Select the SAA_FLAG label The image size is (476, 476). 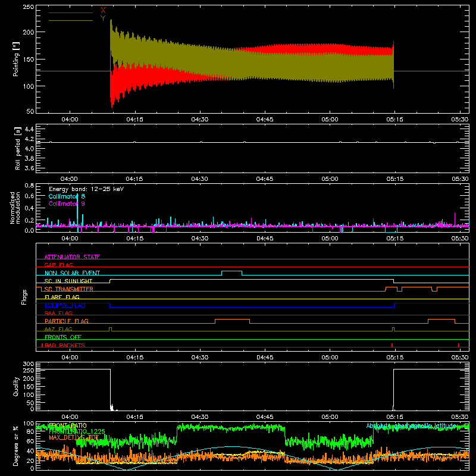click(x=58, y=313)
